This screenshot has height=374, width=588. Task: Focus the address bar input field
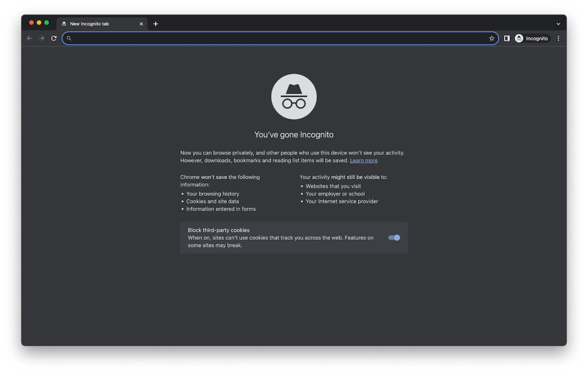tap(279, 38)
